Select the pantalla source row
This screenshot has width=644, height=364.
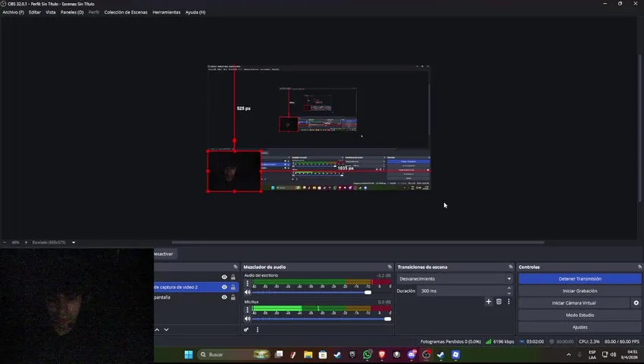pos(196,297)
